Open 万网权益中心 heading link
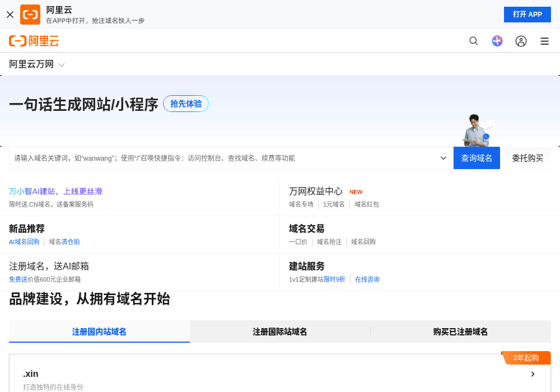The height and width of the screenshot is (392, 560). coord(316,192)
